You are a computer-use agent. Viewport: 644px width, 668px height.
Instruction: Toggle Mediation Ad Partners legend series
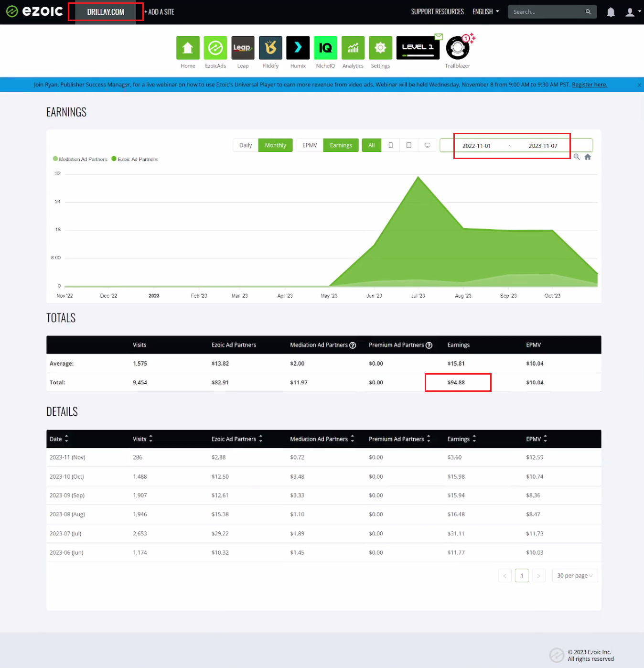click(x=80, y=159)
